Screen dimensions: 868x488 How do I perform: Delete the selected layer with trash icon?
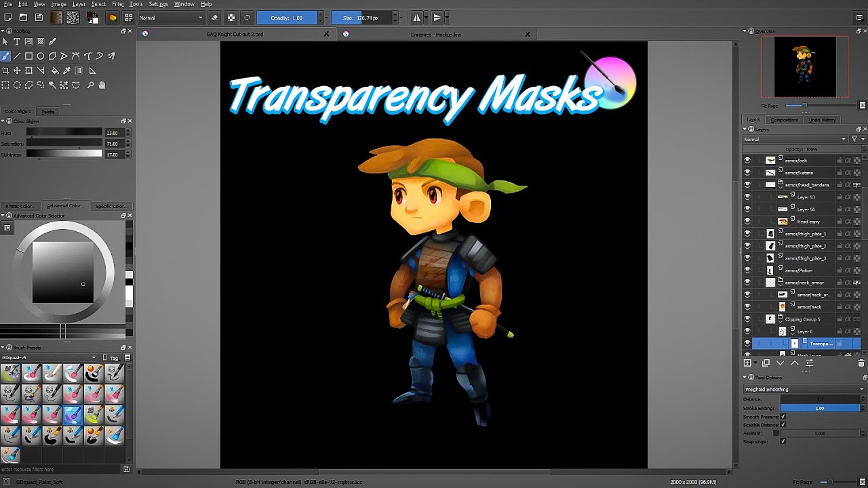click(861, 363)
